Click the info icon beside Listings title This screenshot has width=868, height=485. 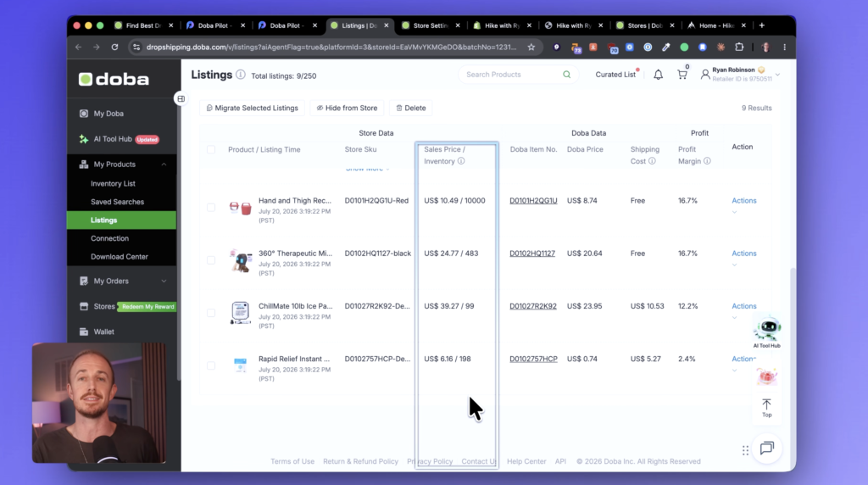pos(240,74)
